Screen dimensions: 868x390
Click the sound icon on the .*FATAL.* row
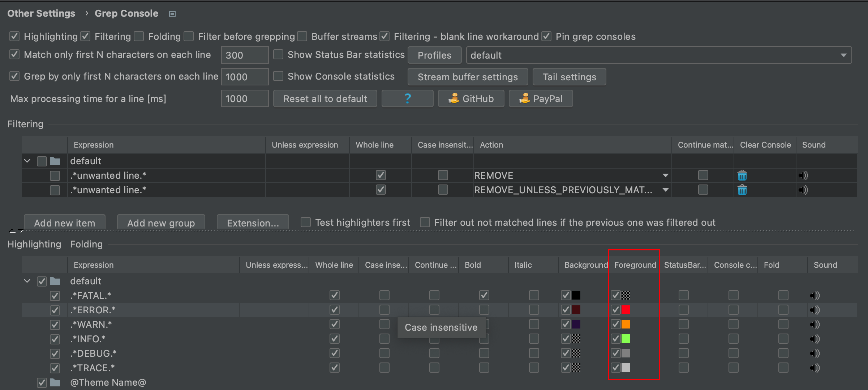coord(815,295)
